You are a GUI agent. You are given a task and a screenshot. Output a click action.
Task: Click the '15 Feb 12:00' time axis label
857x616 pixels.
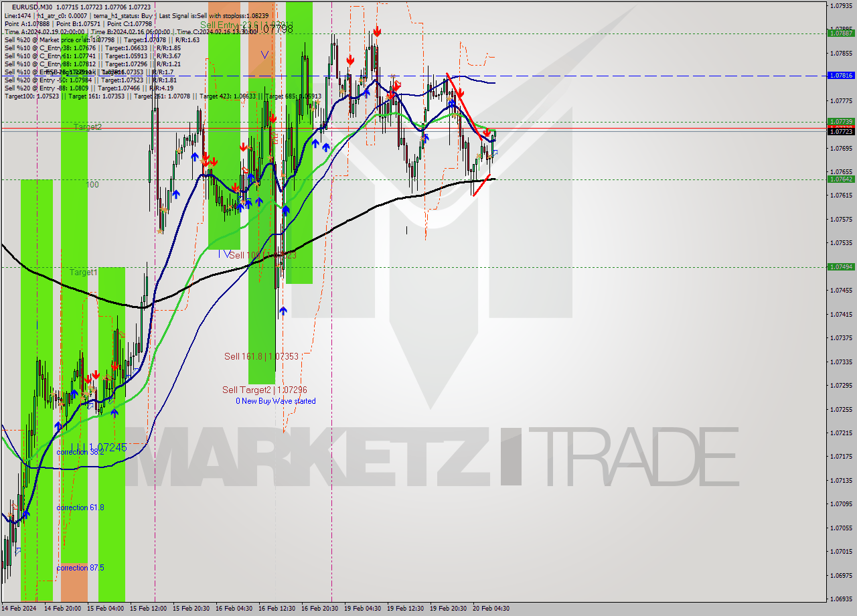(148, 609)
